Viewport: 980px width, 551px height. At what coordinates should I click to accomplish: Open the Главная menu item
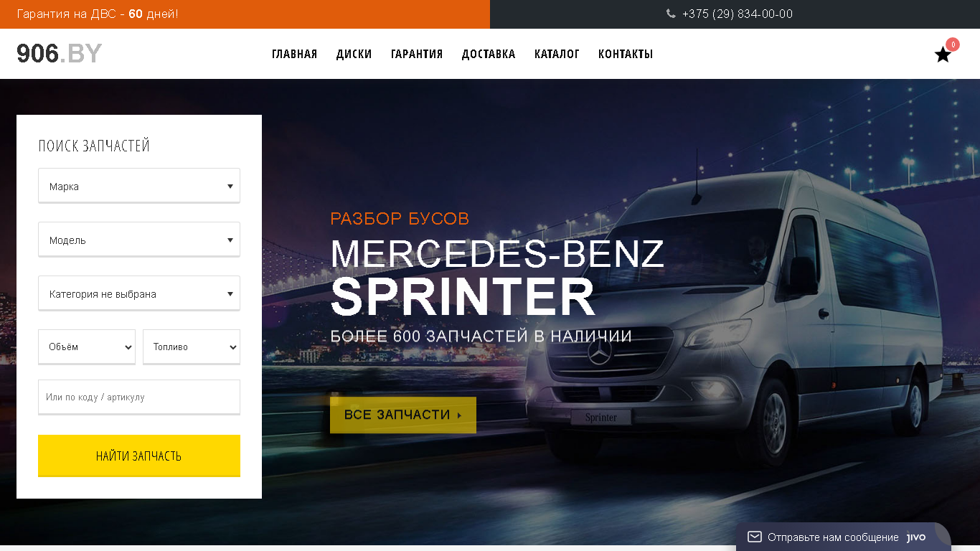point(294,54)
